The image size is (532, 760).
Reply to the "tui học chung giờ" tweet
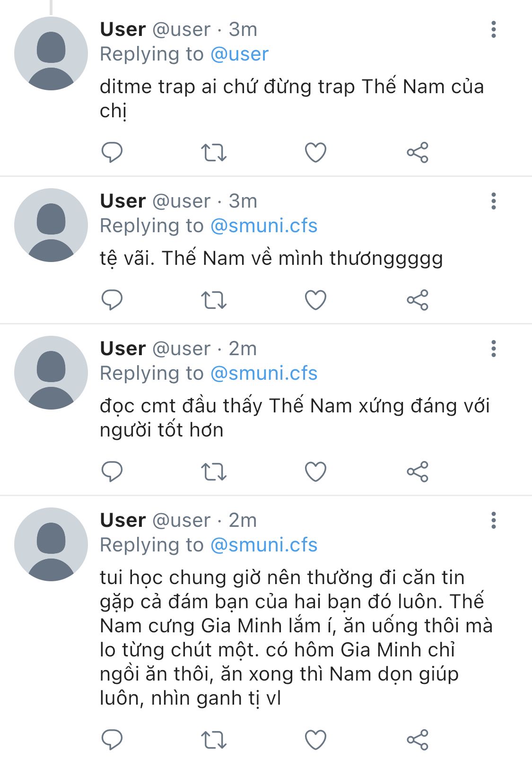[x=112, y=740]
